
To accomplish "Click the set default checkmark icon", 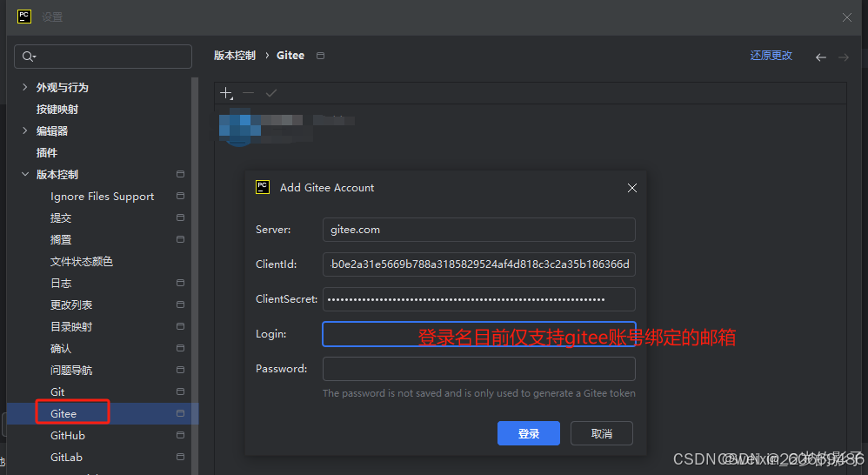I will pyautogui.click(x=270, y=93).
